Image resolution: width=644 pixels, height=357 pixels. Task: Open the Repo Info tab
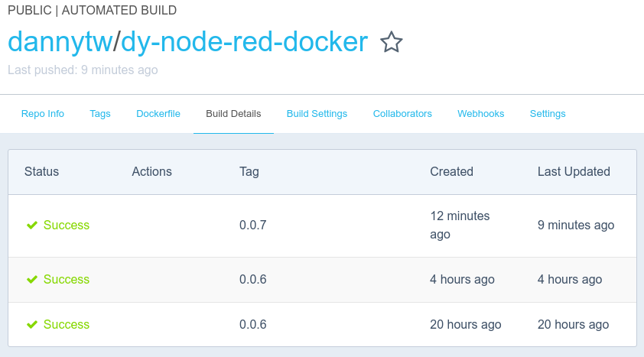pyautogui.click(x=43, y=114)
